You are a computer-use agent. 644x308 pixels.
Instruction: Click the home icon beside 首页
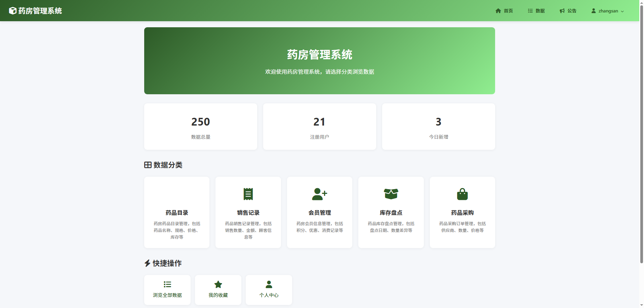pos(498,11)
